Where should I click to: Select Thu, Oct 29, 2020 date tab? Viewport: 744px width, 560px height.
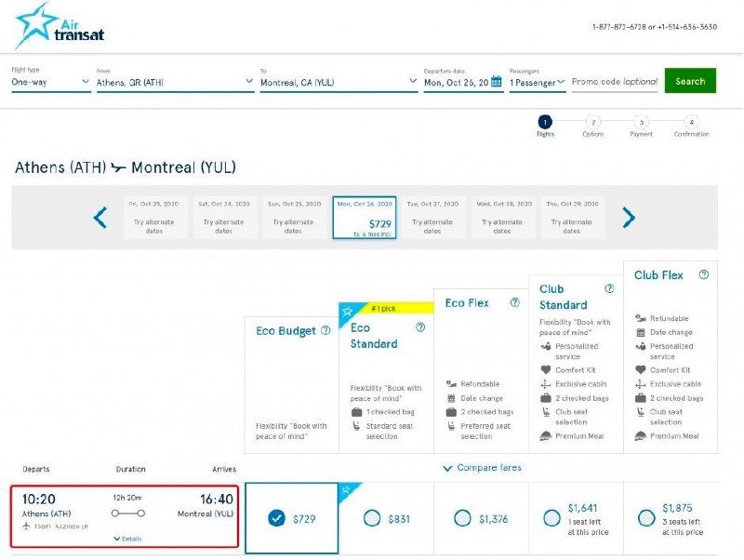tap(572, 218)
